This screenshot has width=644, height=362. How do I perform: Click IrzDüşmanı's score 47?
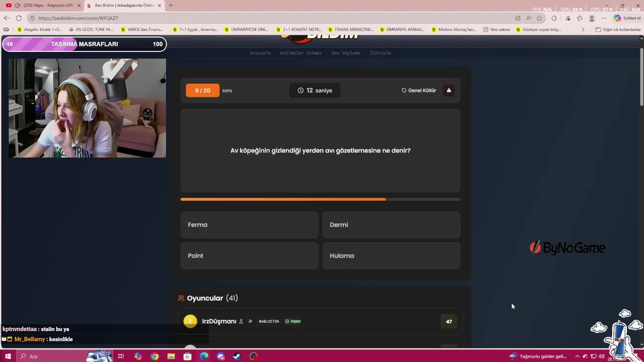[449, 321]
